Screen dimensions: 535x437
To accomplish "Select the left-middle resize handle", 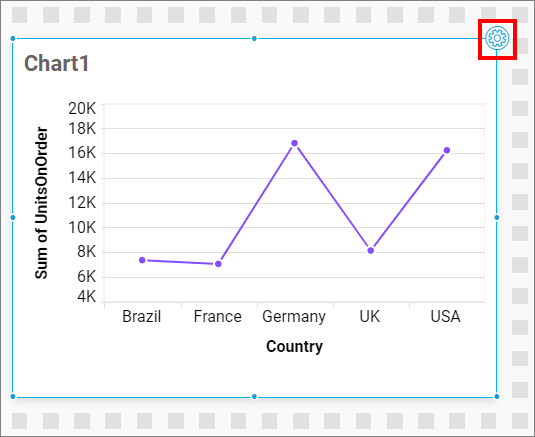I will [x=13, y=217].
